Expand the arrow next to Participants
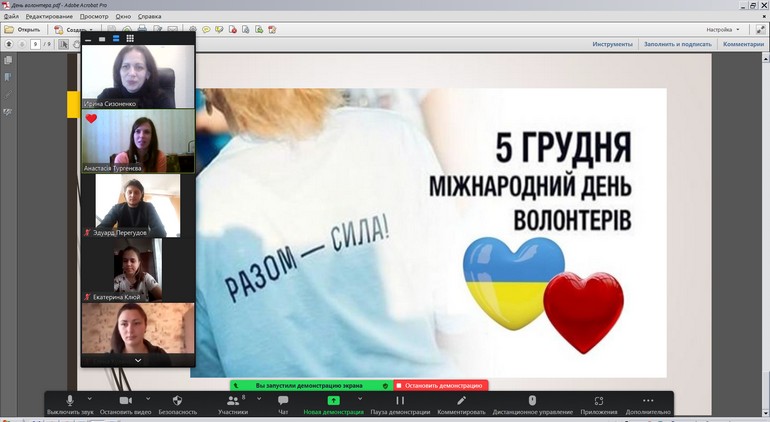This screenshot has width=770, height=422. 259,398
